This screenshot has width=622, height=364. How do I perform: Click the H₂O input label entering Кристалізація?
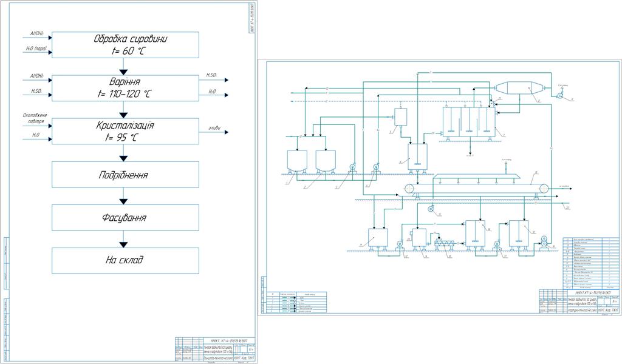(x=36, y=135)
